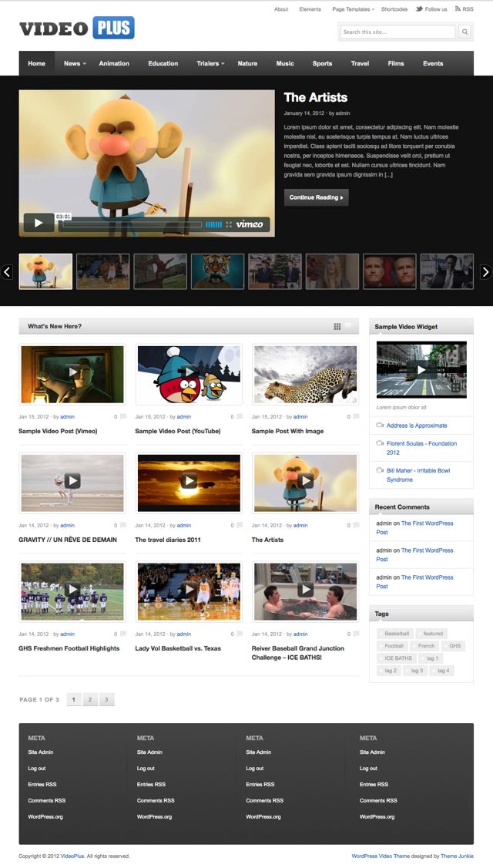Expand the News dropdown menu
Viewport: 493px width, 868px height.
75,64
